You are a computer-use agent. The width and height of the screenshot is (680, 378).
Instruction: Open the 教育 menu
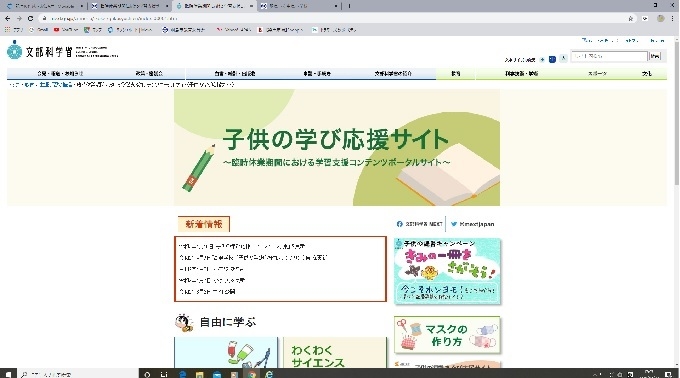point(456,74)
